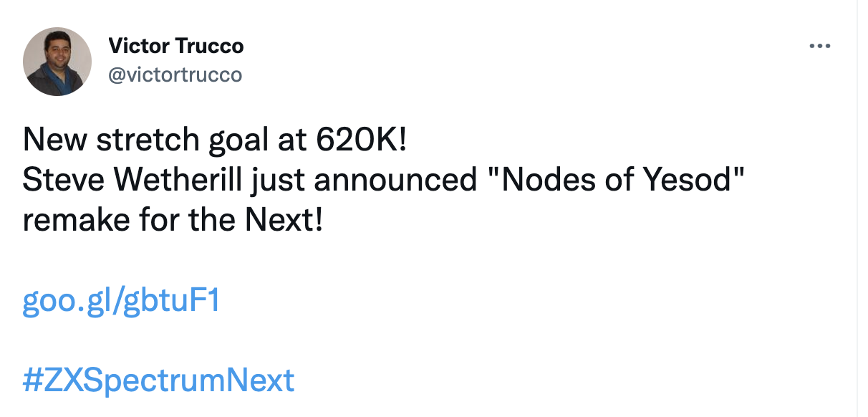Click the "New stretch goal at 620K!" line
The image size is (868, 417).
pos(215,139)
